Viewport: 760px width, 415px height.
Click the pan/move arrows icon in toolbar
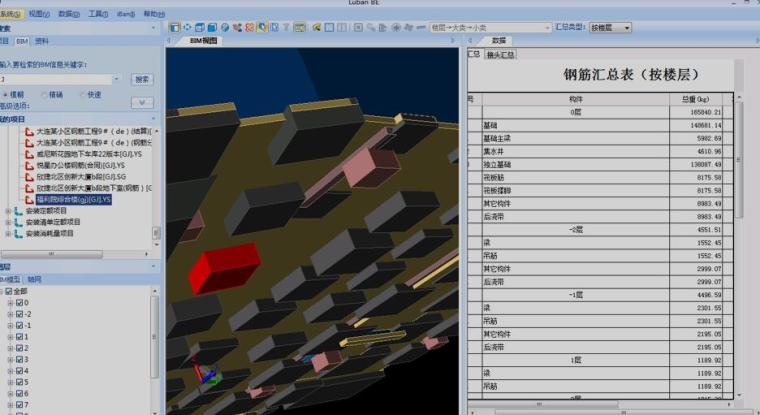189,28
